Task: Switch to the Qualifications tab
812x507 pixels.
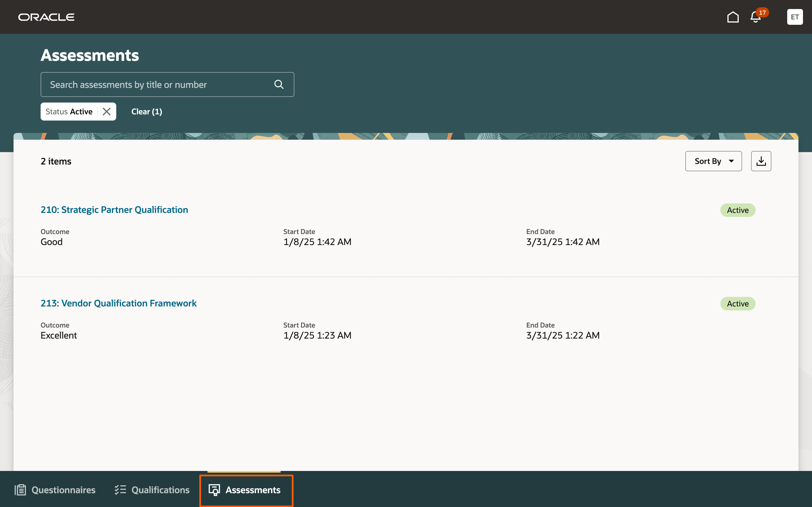Action: 160,490
